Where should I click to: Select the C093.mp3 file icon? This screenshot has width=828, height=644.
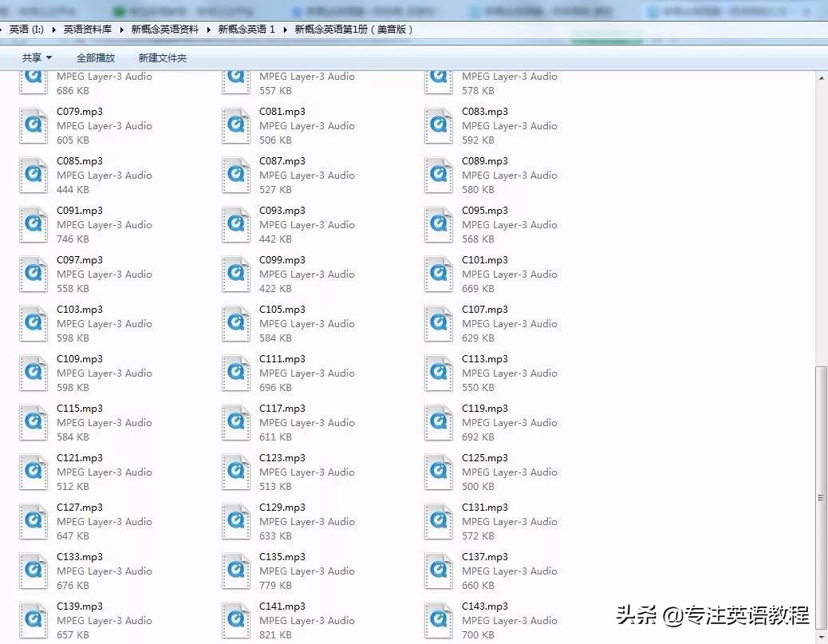point(235,224)
